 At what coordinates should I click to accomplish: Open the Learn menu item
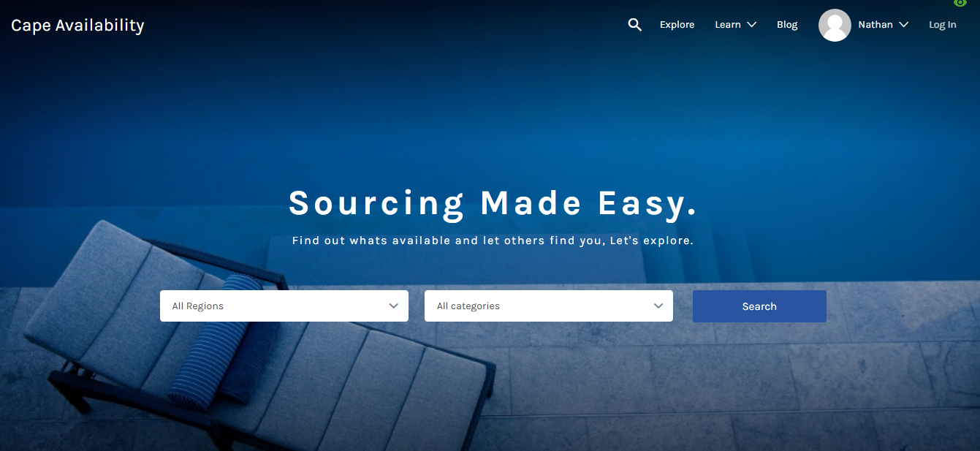pos(728,25)
